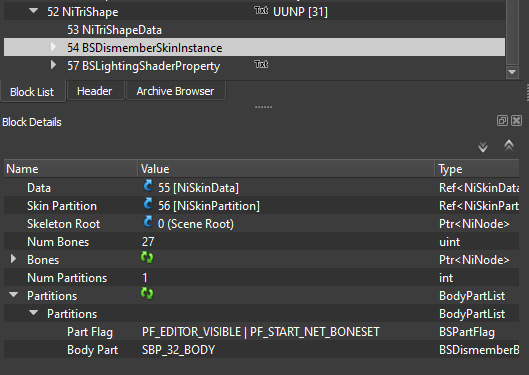The height and width of the screenshot is (375, 529).
Task: Switch to the Block List tab
Action: tap(32, 92)
